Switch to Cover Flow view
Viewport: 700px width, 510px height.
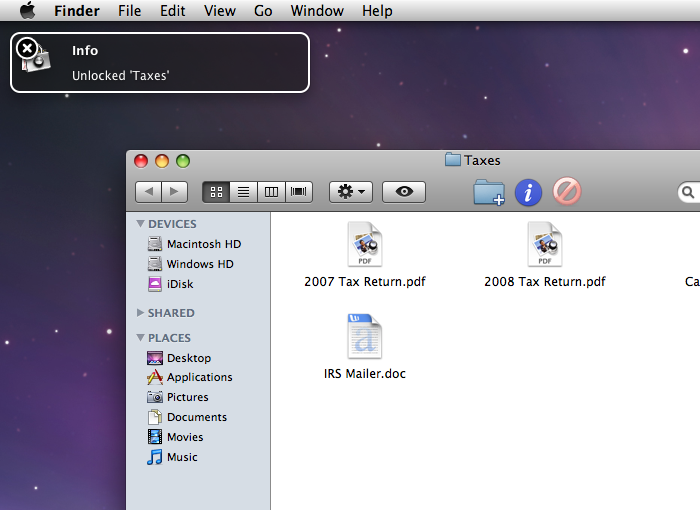[x=299, y=192]
